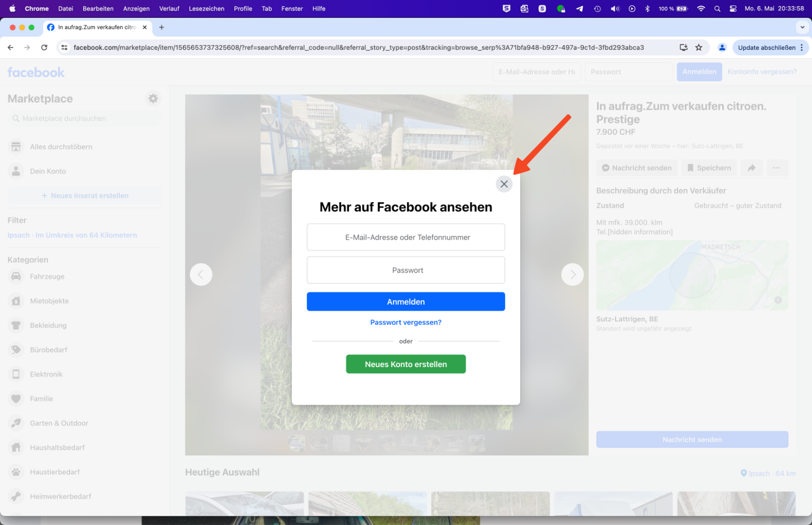
Task: Open the Fenster menu
Action: 292,9
